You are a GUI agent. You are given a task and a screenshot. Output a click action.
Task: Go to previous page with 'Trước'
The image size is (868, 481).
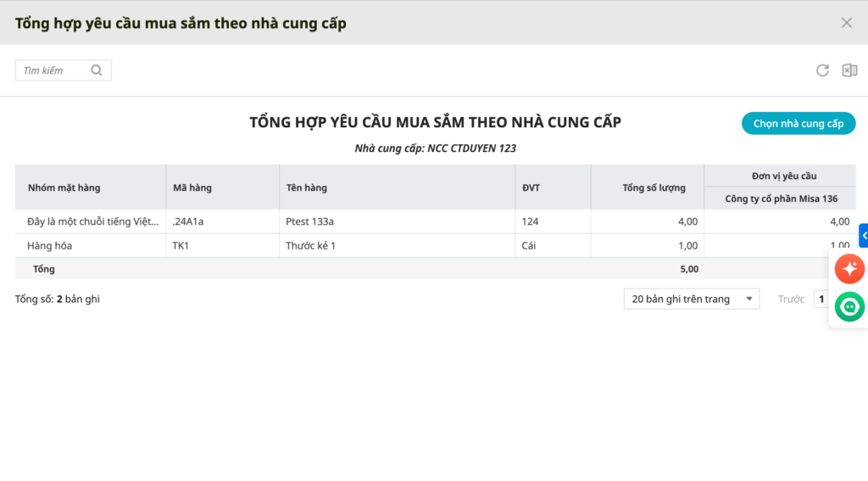click(x=791, y=299)
